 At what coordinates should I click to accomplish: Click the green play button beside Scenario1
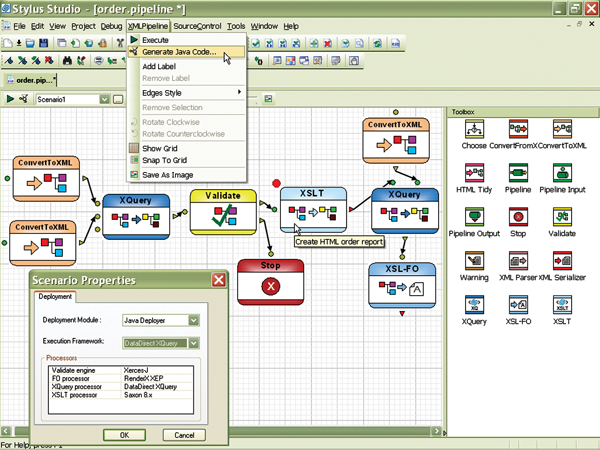pos(11,100)
